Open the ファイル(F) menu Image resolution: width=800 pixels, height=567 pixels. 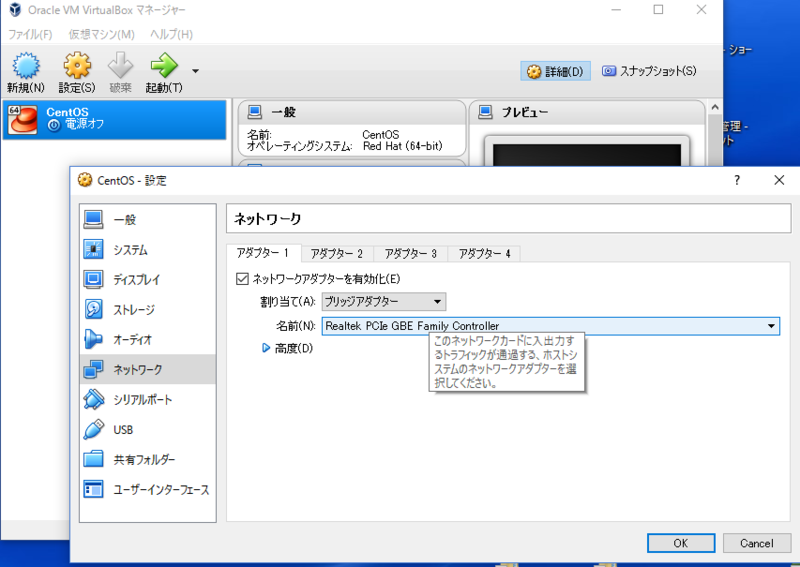30,34
